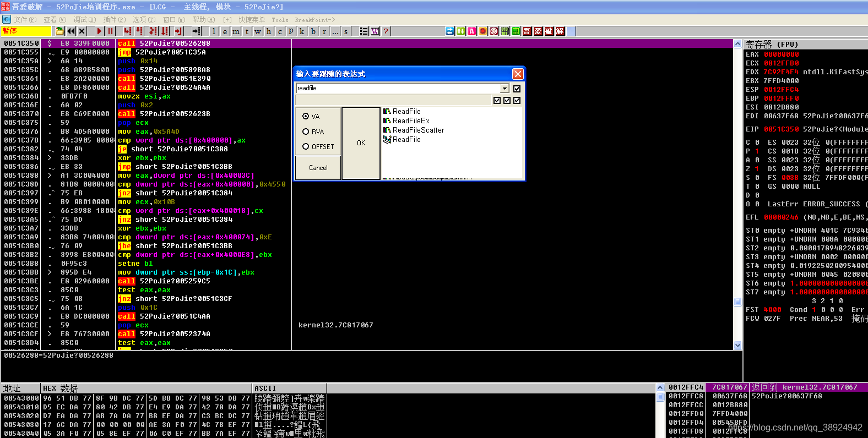Toggle first checkbox in dialog's second row
868x438 pixels.
click(x=497, y=100)
